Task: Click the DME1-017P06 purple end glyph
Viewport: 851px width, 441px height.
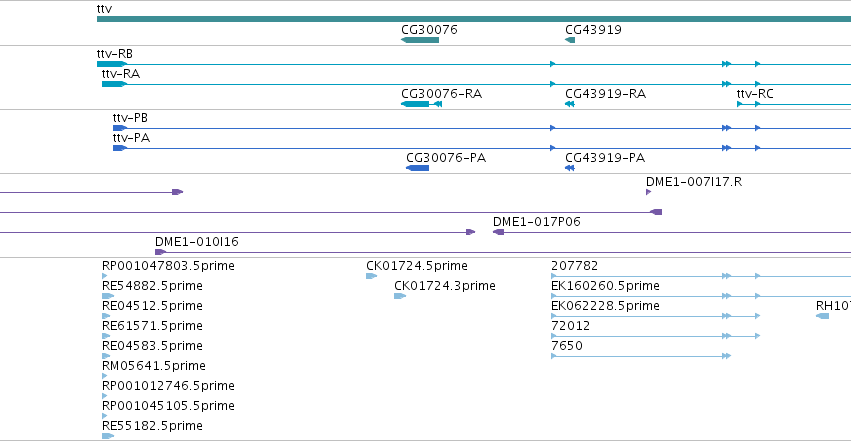Action: point(498,232)
